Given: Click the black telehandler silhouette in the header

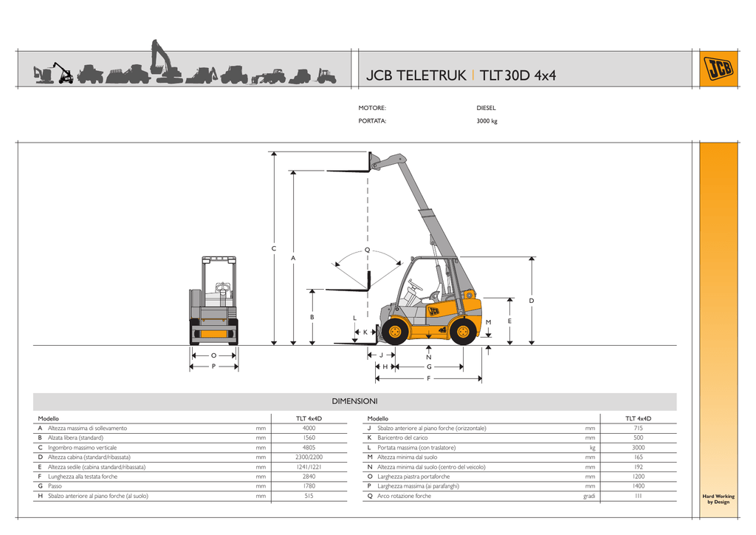Looking at the screenshot, I should click(x=63, y=73).
